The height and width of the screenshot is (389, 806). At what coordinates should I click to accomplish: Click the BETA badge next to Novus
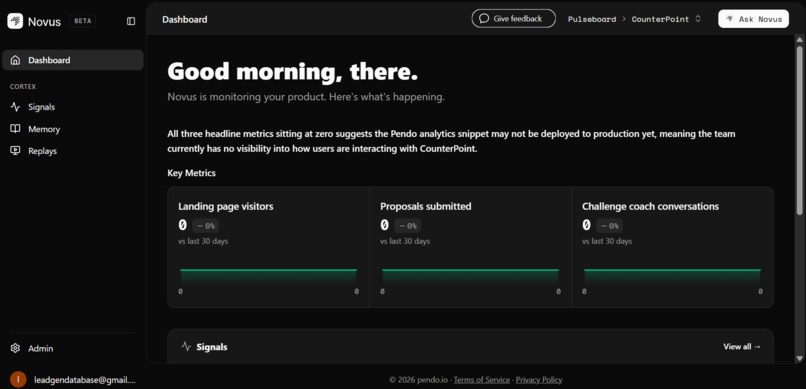coord(83,21)
